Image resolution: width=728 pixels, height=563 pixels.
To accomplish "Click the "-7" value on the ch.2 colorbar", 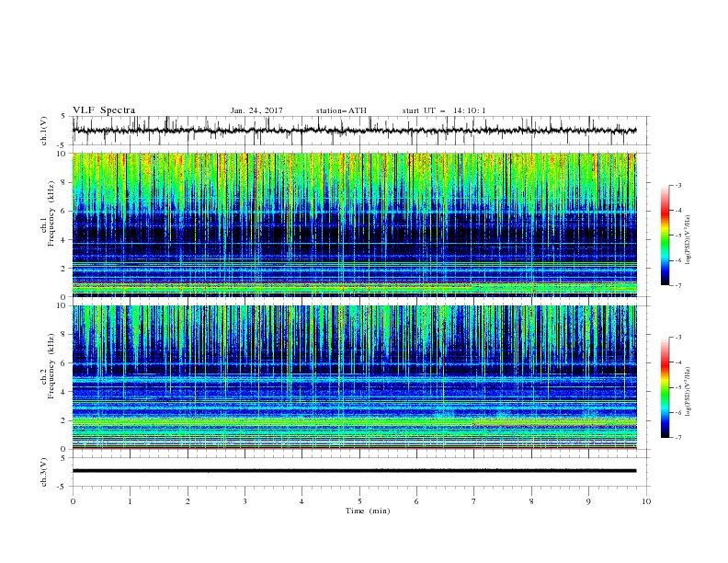I will (x=678, y=438).
